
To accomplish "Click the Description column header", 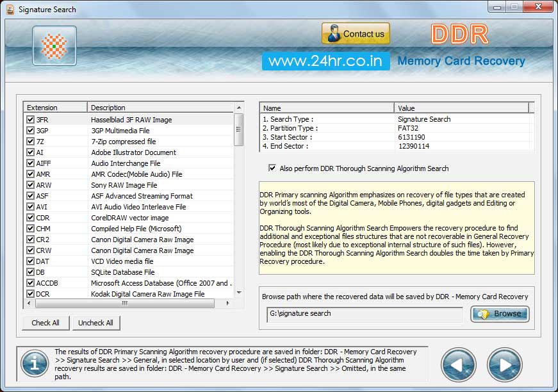I will [x=161, y=108].
